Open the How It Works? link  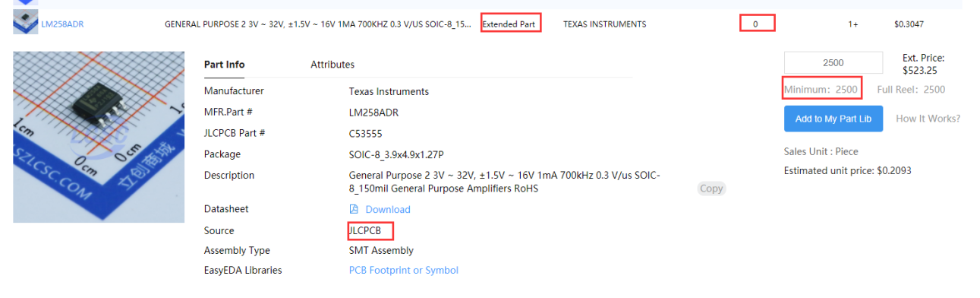[928, 119]
